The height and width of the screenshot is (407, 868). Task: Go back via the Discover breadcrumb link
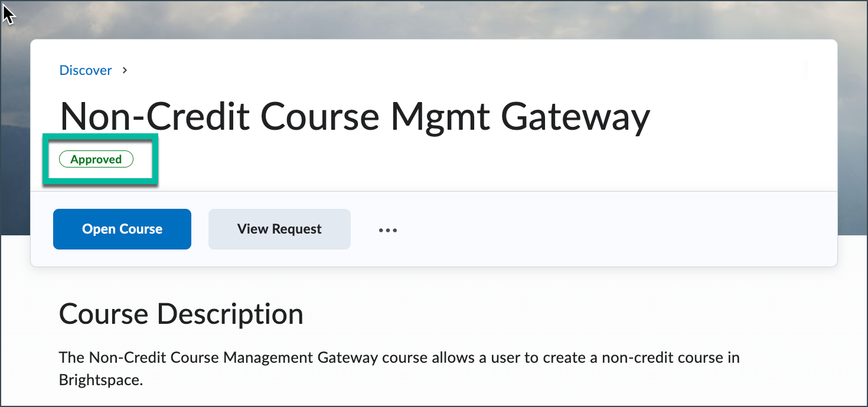pyautogui.click(x=86, y=70)
